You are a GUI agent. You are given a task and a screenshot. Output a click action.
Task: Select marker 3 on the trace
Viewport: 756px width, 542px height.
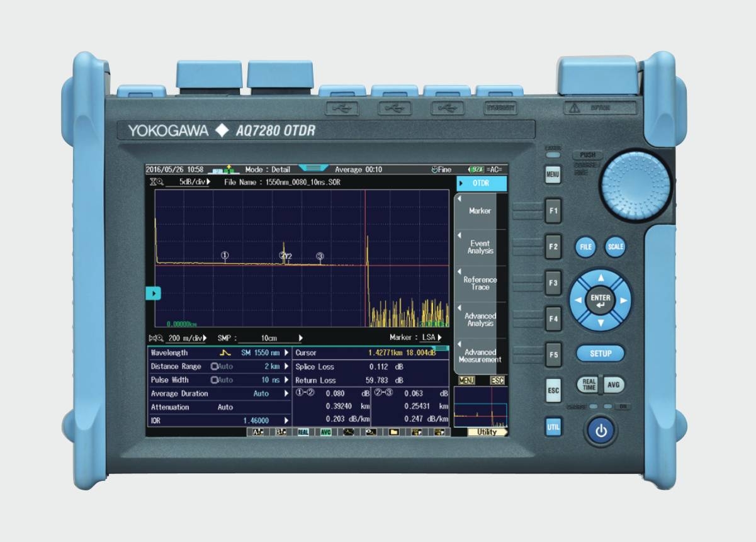[x=320, y=256]
